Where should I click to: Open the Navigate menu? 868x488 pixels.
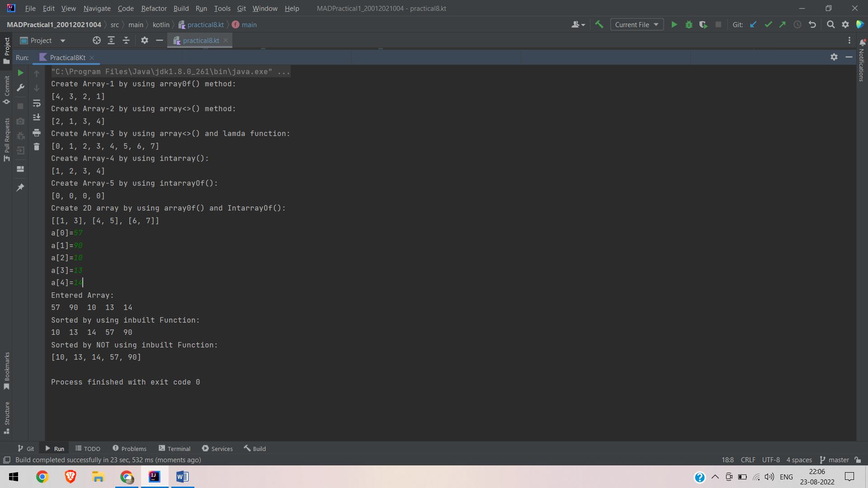(97, 8)
